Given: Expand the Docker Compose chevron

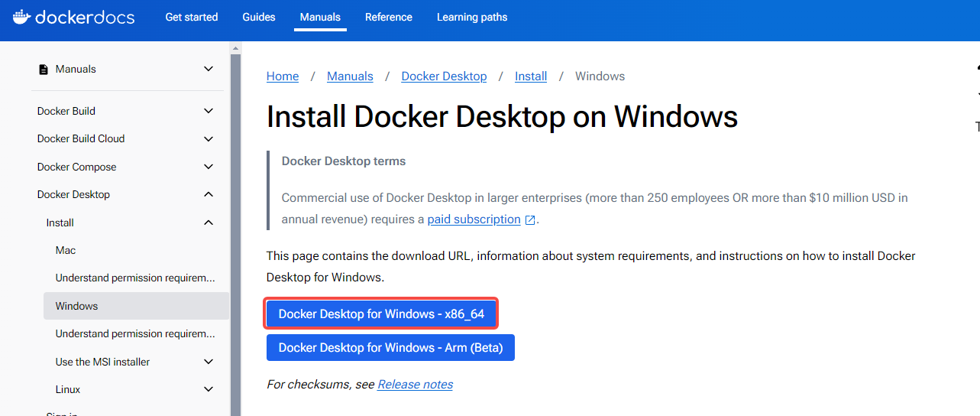Looking at the screenshot, I should [x=209, y=167].
